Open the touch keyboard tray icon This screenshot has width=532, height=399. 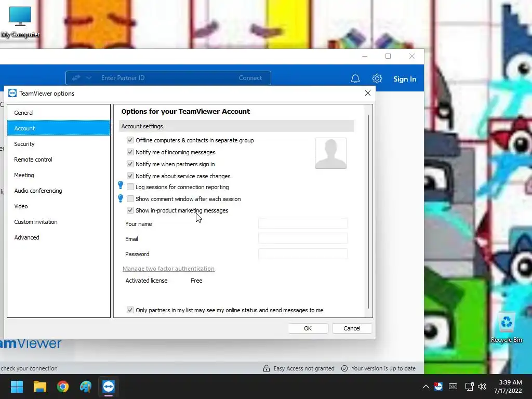pyautogui.click(x=453, y=387)
